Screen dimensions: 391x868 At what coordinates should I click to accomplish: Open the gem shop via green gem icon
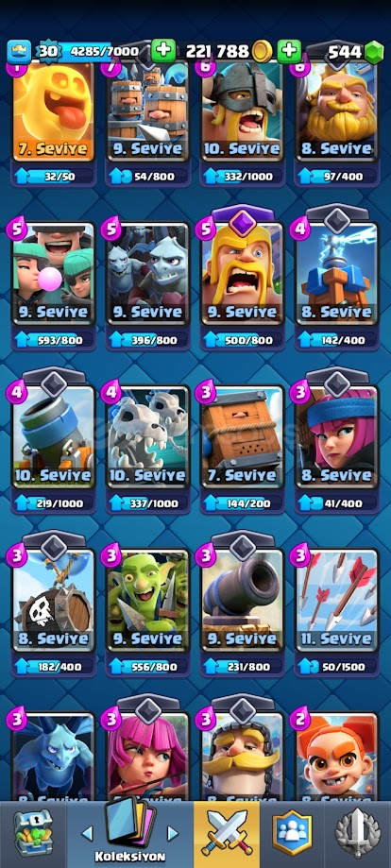(372, 52)
